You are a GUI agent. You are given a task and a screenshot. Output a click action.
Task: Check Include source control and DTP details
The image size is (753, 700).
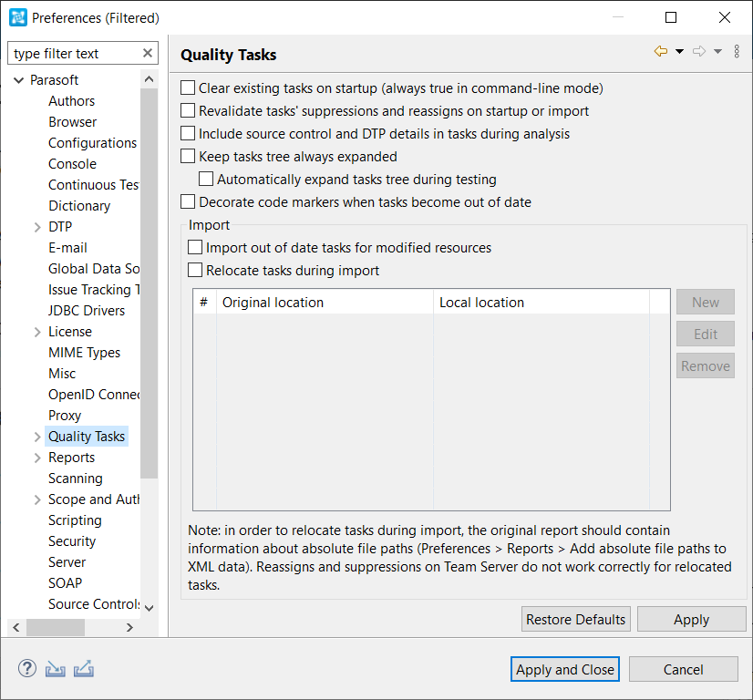pos(188,133)
